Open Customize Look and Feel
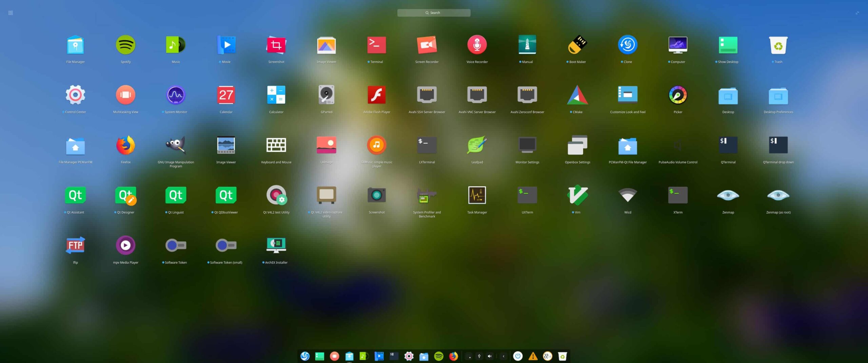Image resolution: width=868 pixels, height=363 pixels. (x=628, y=95)
